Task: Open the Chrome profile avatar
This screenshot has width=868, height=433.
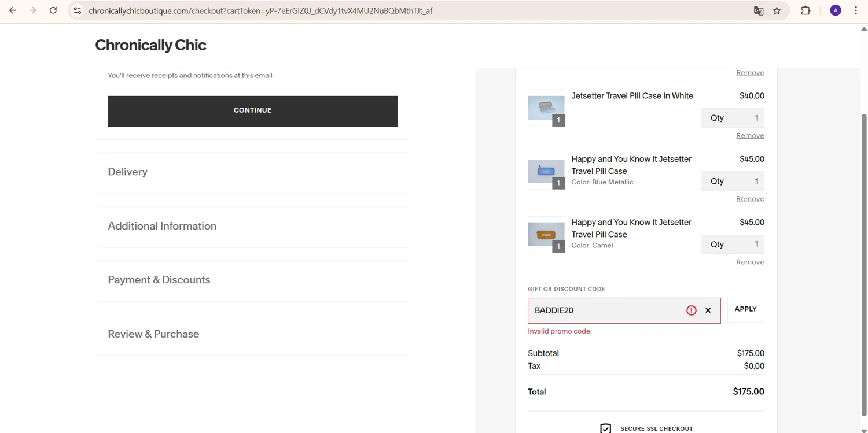Action: tap(836, 10)
